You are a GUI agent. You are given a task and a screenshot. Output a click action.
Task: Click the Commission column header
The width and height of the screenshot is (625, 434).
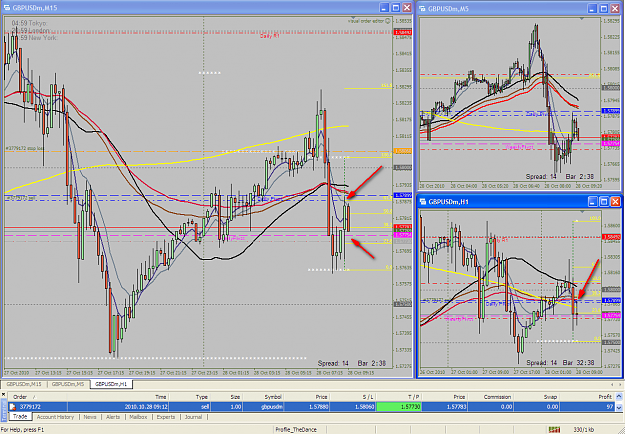point(490,397)
